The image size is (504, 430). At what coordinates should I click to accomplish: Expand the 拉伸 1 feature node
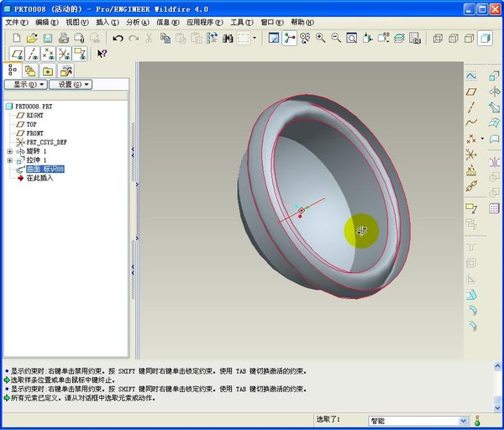coord(10,160)
